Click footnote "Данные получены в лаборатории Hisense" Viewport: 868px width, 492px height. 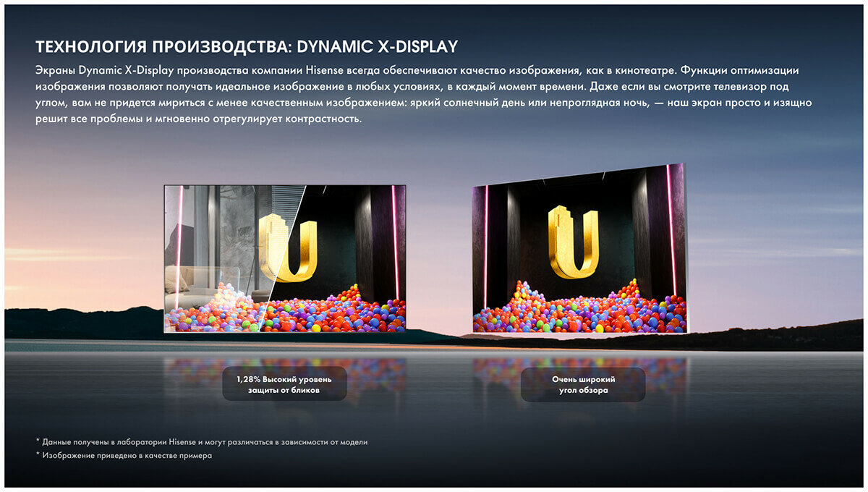click(x=202, y=441)
